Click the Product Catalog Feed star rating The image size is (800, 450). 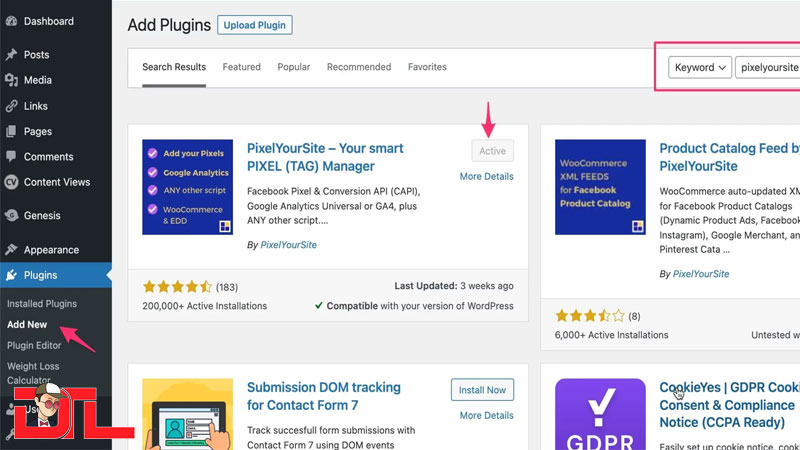click(590, 316)
